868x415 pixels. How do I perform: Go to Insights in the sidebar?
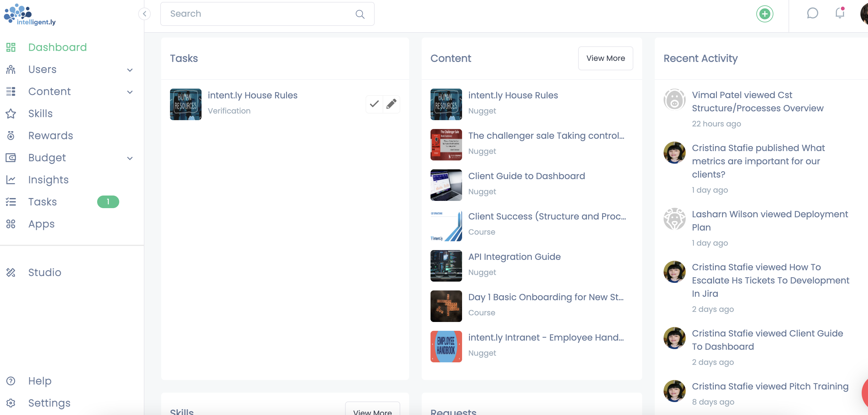[48, 179]
